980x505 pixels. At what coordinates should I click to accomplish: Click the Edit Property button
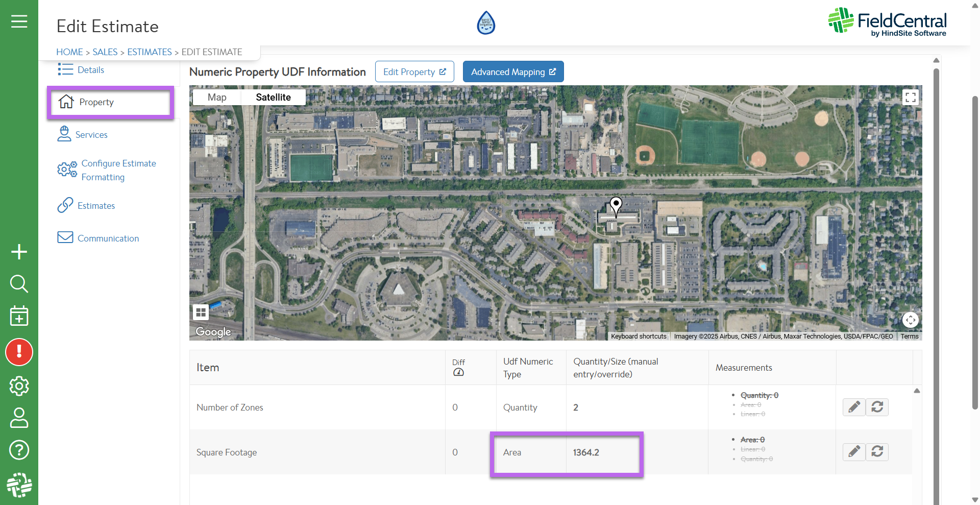pyautogui.click(x=414, y=72)
